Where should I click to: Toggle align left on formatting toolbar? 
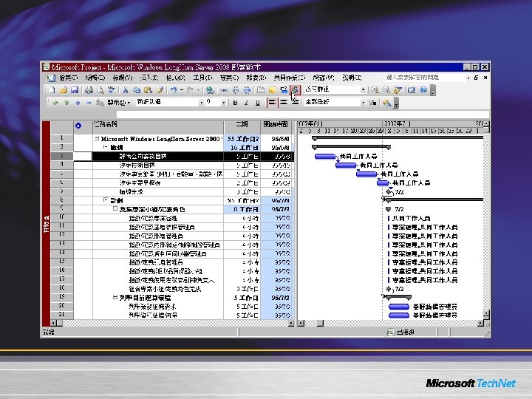pyautogui.click(x=272, y=103)
